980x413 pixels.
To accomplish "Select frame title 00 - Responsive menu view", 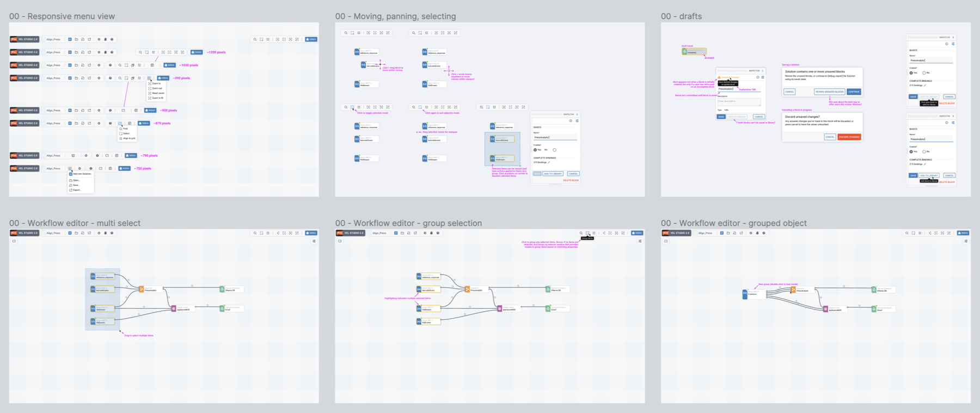I will pos(62,16).
